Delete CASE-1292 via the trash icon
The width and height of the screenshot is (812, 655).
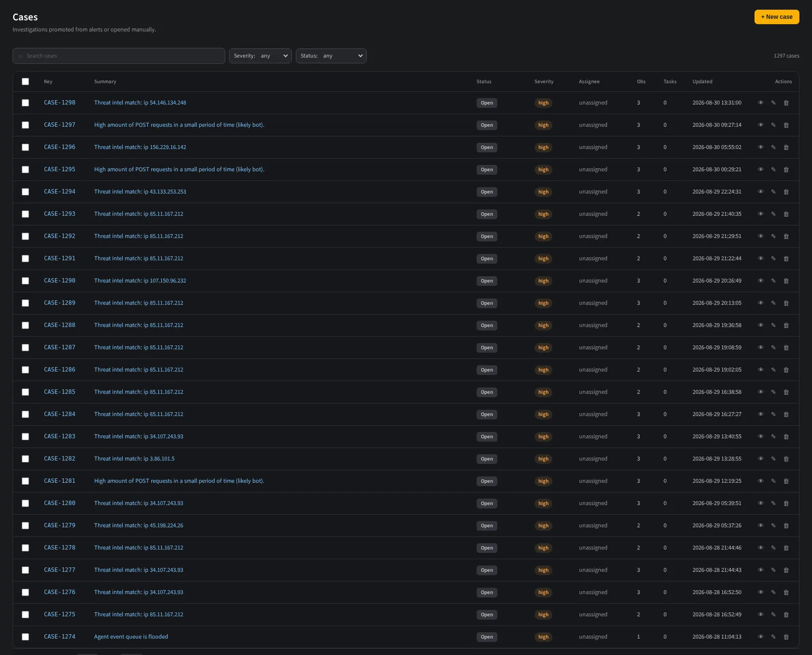(786, 236)
